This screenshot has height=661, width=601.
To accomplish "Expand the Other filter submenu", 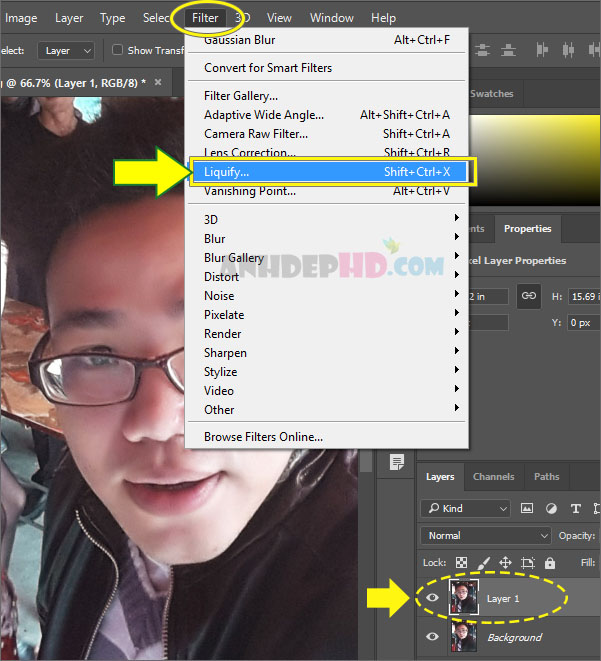I will (327, 409).
